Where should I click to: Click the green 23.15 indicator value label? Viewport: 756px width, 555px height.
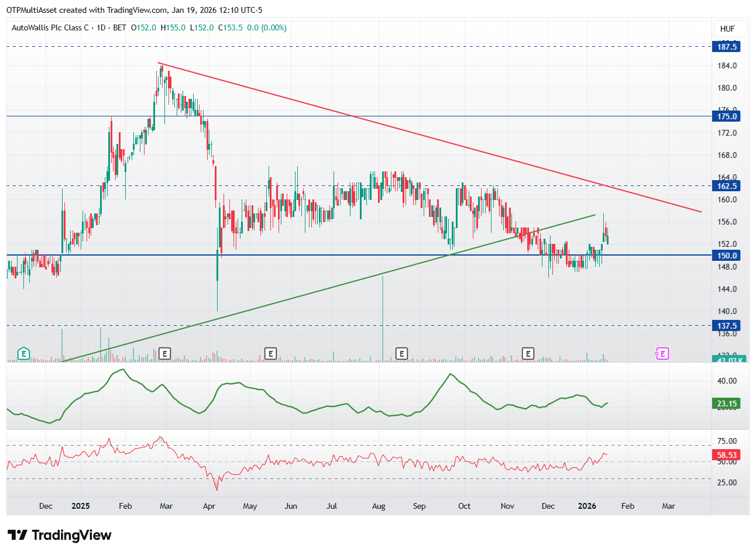click(726, 404)
